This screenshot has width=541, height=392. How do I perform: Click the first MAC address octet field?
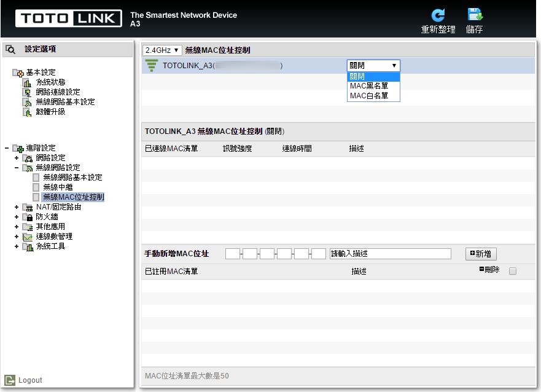click(x=233, y=254)
